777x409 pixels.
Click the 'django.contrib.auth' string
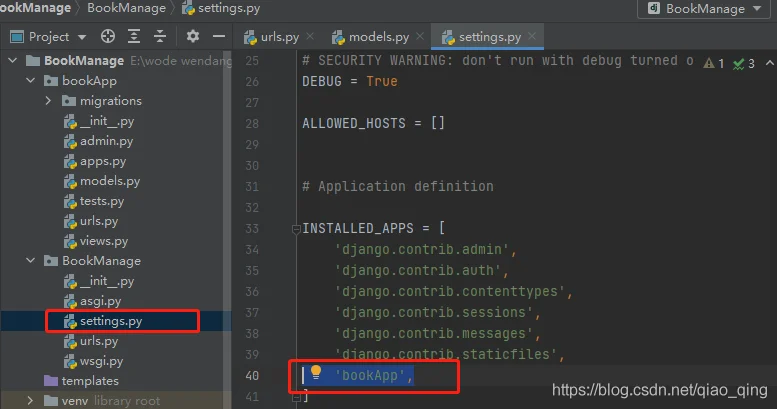pyautogui.click(x=418, y=271)
